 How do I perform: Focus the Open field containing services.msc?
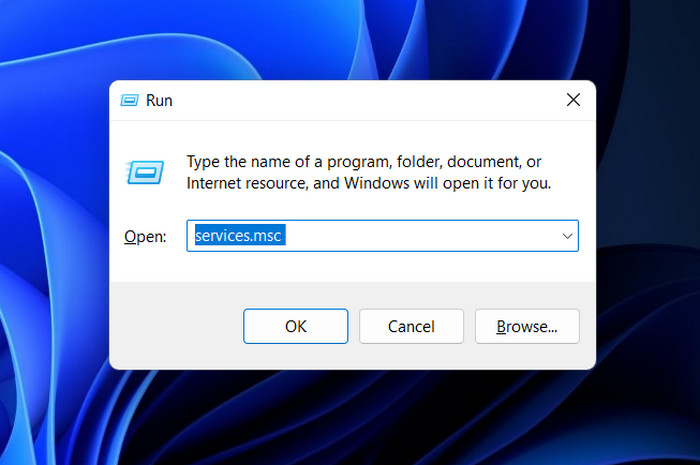coord(382,236)
